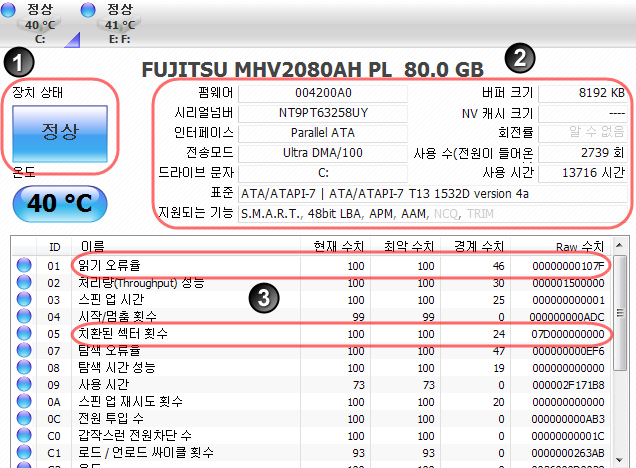Select the 시작/멈춤 횟수 row name
This screenshot has width=636, height=468.
[117, 316]
